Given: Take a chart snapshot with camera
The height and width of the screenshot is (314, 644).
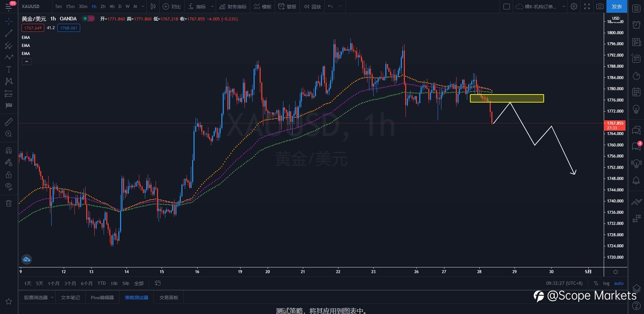Looking at the screenshot, I should (600, 6).
